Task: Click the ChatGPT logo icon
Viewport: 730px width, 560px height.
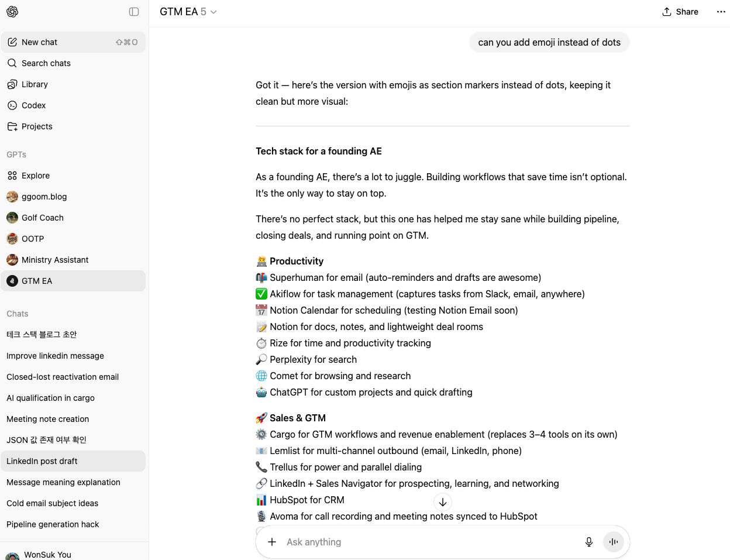Action: point(12,12)
